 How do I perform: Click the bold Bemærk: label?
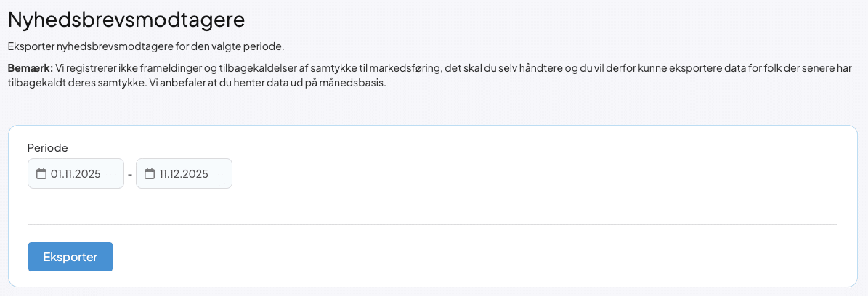[30, 67]
